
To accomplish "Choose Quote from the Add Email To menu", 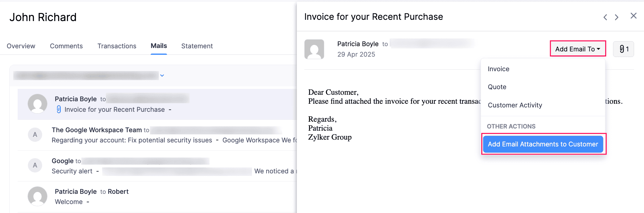I will (497, 87).
